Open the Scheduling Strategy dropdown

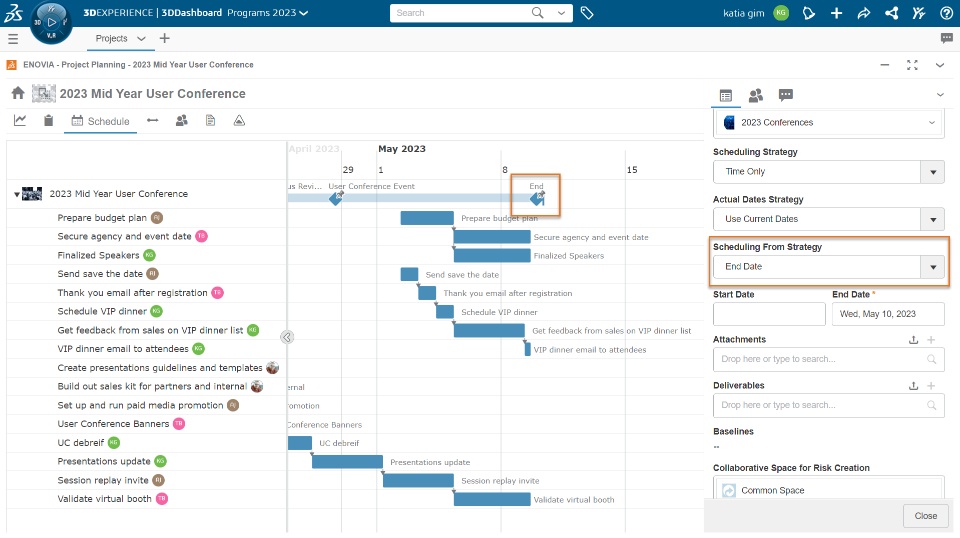[933, 172]
